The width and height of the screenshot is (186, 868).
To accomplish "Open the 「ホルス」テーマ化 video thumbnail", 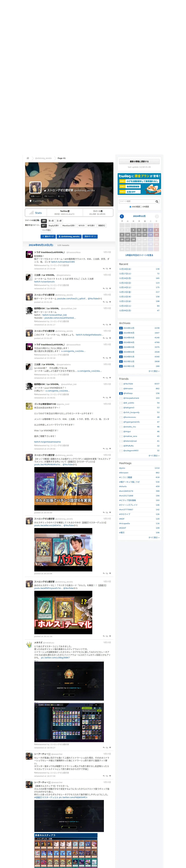I will click(63, 612).
